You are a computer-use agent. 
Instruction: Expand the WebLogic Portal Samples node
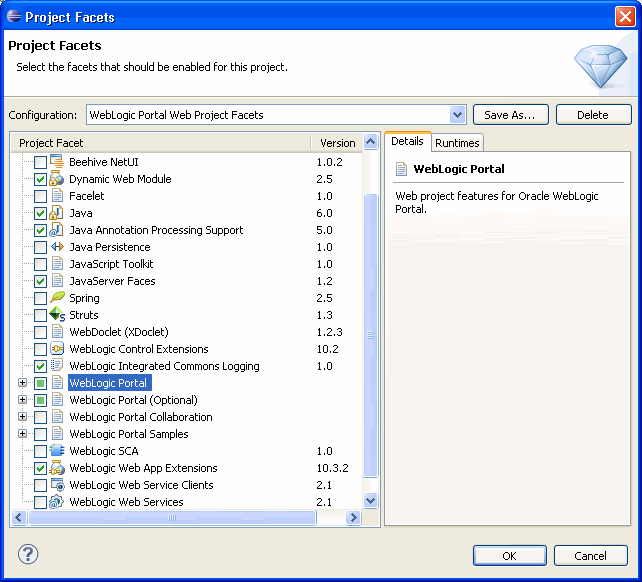23,434
